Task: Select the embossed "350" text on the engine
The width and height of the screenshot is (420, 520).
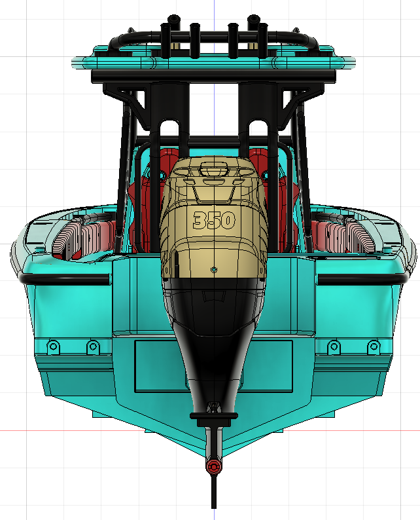Action: [214, 220]
